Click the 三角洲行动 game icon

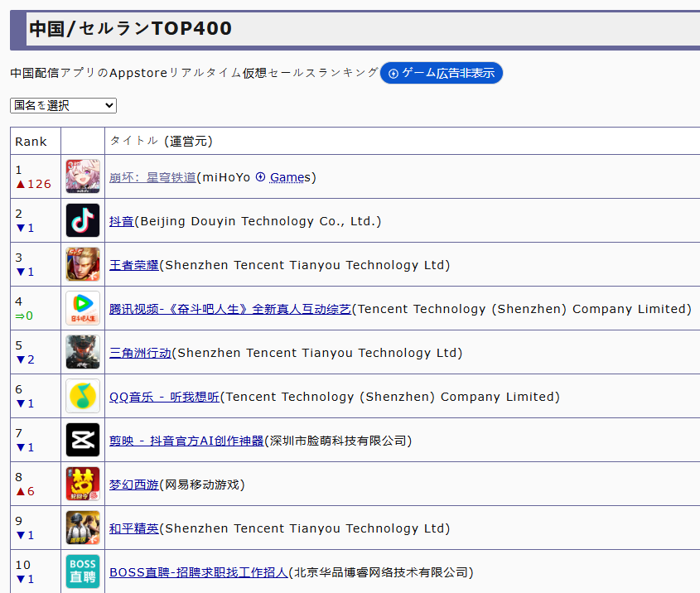[x=83, y=352]
